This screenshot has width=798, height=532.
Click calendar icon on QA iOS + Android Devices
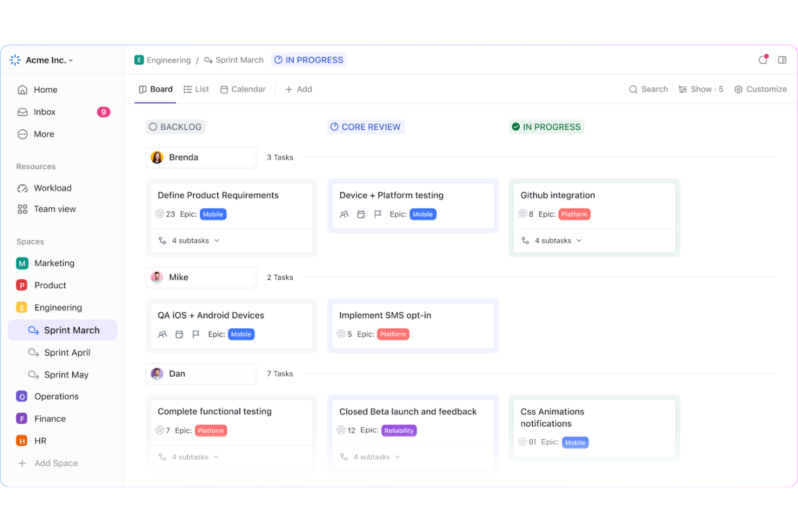[x=180, y=334]
